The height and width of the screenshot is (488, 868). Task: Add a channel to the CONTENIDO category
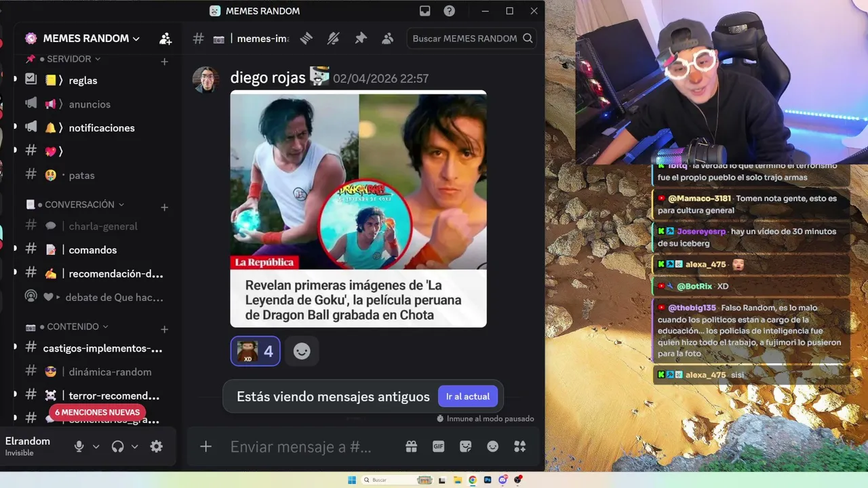click(x=164, y=329)
